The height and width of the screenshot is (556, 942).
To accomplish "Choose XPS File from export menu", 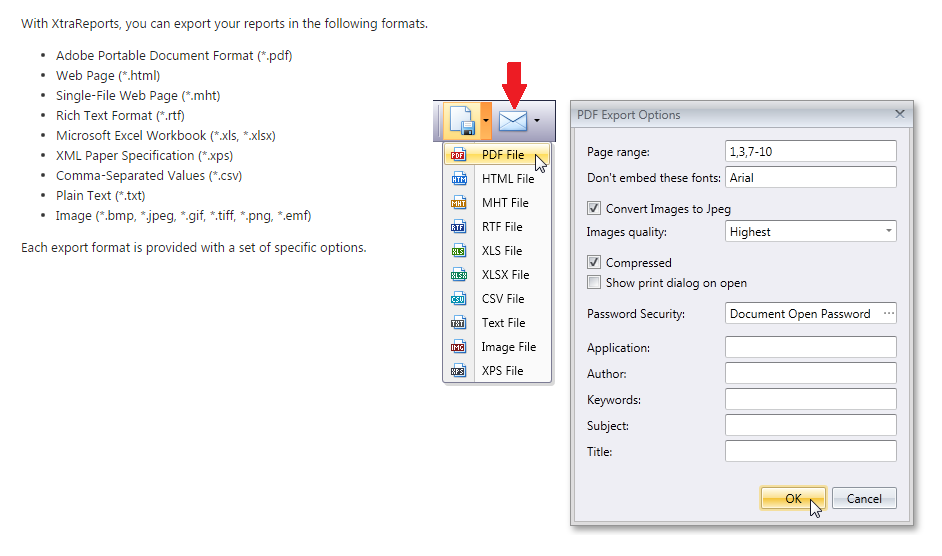I will click(497, 371).
